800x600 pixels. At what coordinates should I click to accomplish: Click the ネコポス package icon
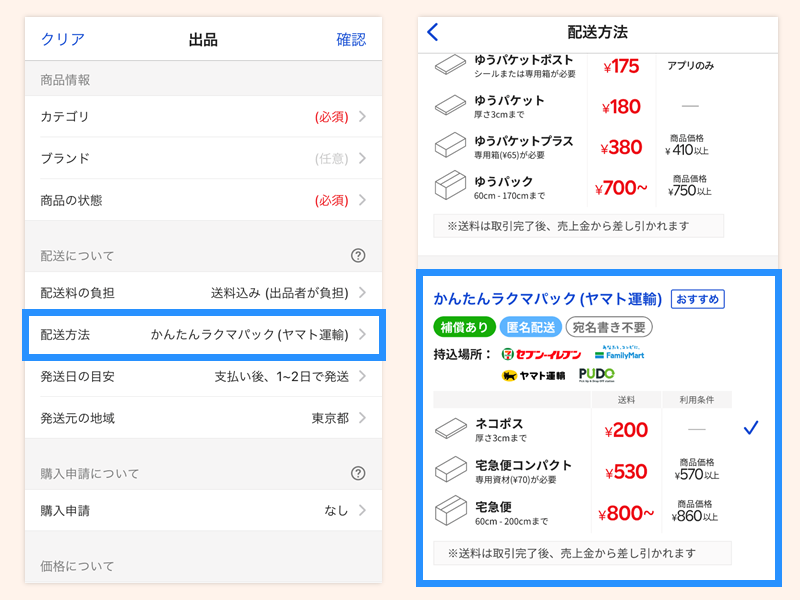click(x=451, y=428)
